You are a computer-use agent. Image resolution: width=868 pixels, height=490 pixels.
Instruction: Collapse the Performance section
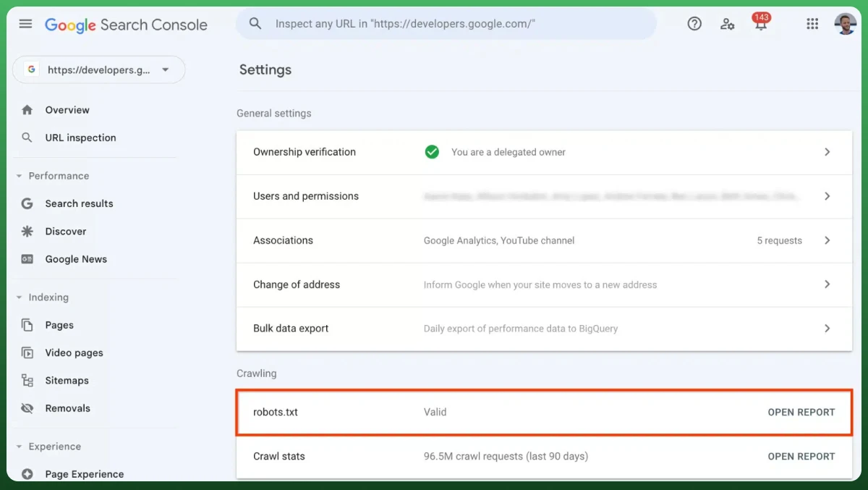click(19, 176)
